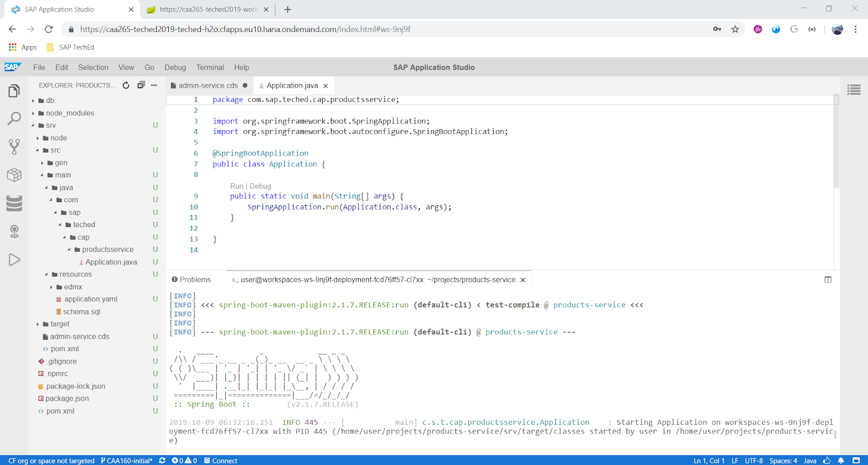Screen dimensions: 868x465
Task: Bookmark this page with the star icon
Action: pos(735,29)
